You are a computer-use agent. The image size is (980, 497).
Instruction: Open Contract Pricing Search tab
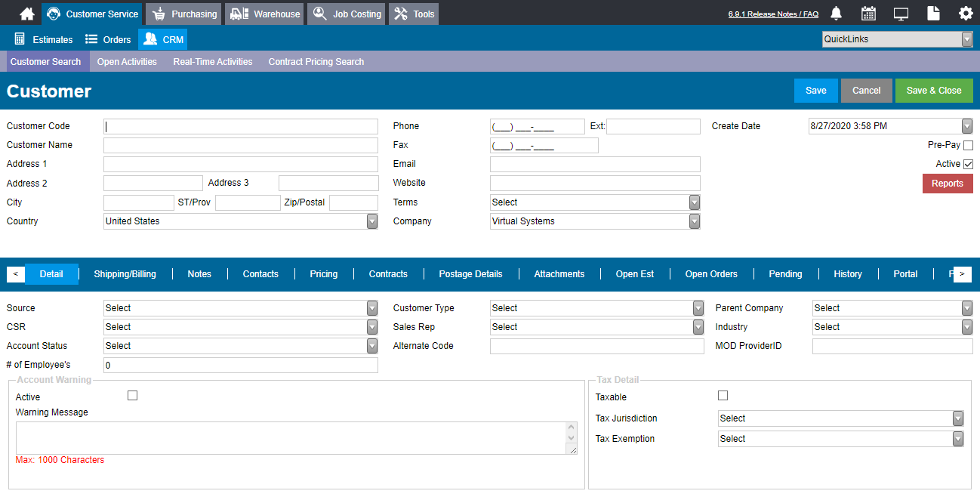(x=316, y=62)
